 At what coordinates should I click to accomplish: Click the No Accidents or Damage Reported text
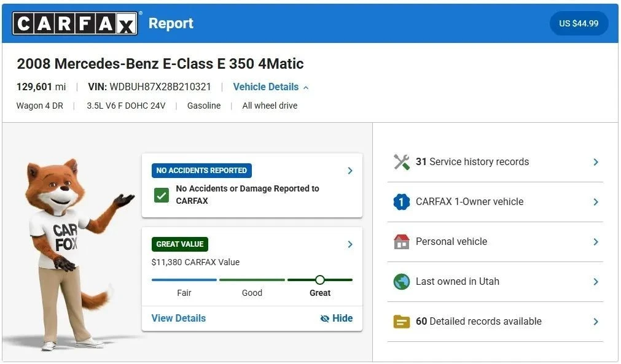coord(248,194)
